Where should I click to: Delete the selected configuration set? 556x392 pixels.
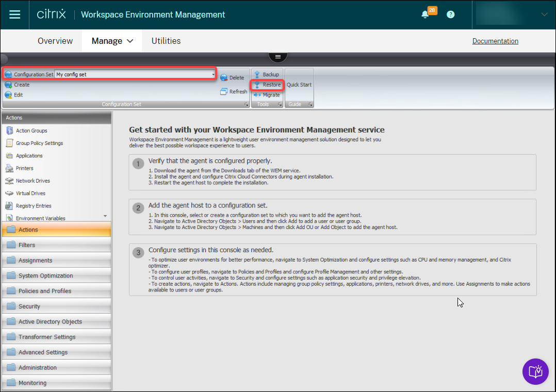(x=232, y=77)
